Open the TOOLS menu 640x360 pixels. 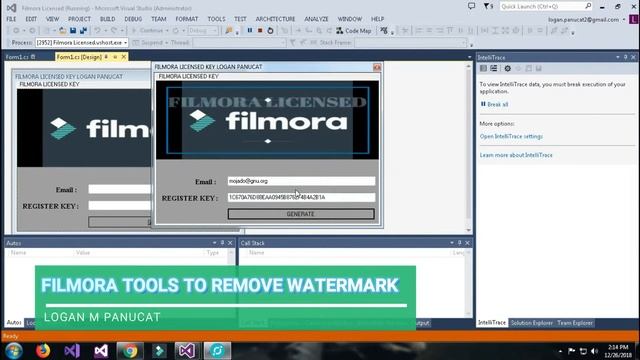tap(216, 19)
